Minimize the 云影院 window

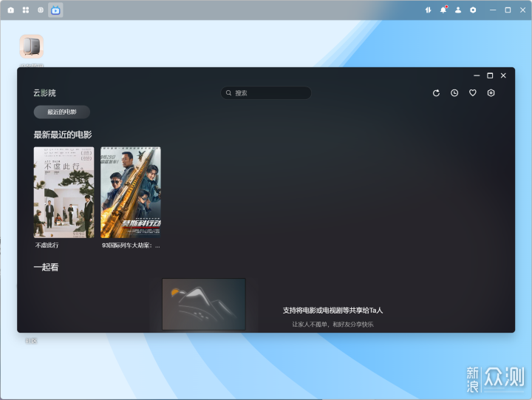tap(477, 75)
